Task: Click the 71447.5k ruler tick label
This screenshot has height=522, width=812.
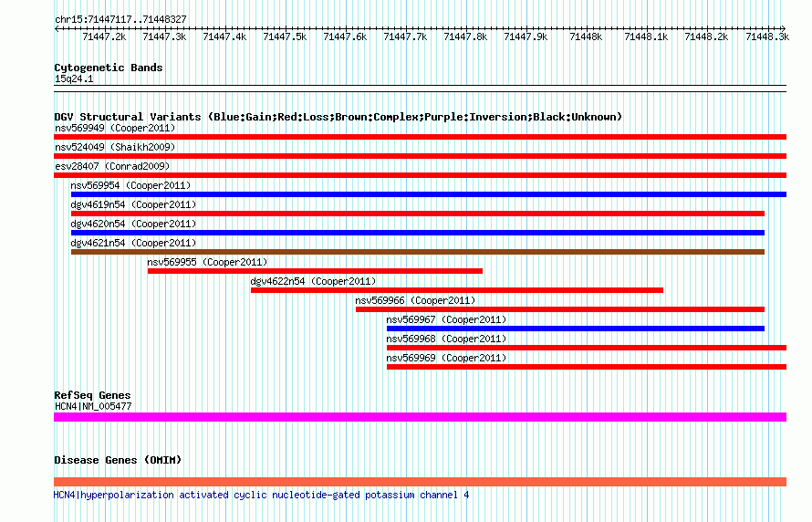Action: coord(285,37)
